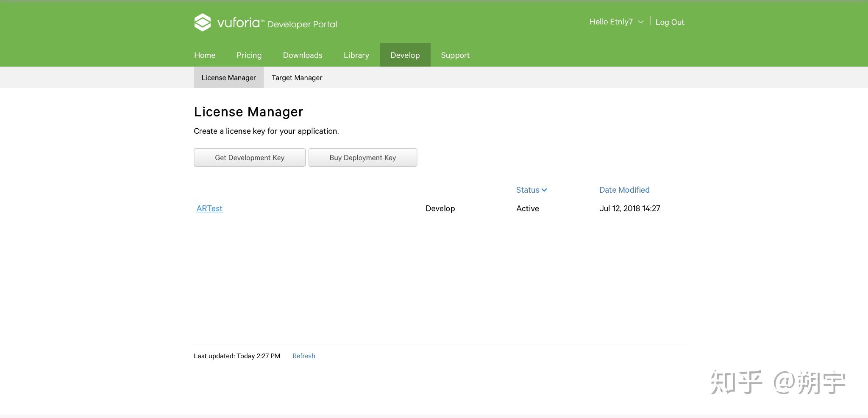The image size is (868, 418).
Task: Navigate to Downloads
Action: (303, 55)
